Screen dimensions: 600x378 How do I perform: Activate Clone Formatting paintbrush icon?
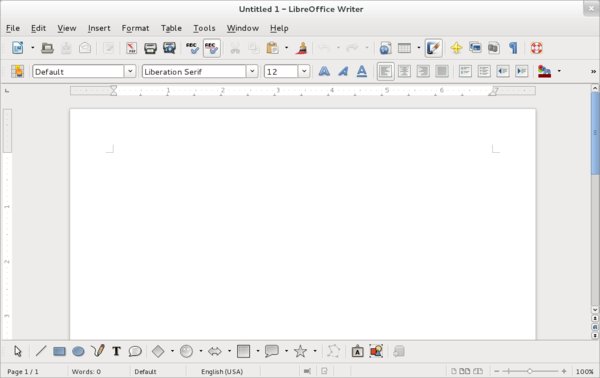pos(302,48)
